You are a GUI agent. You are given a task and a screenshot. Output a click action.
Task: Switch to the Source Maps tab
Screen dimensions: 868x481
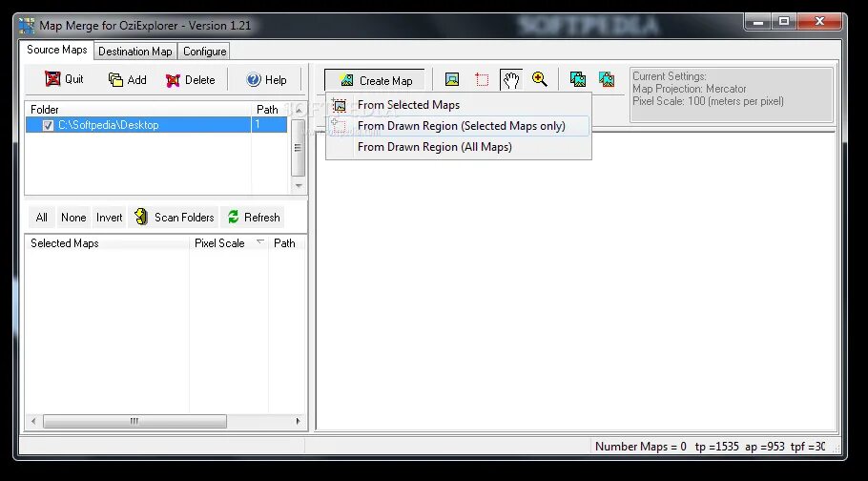56,50
